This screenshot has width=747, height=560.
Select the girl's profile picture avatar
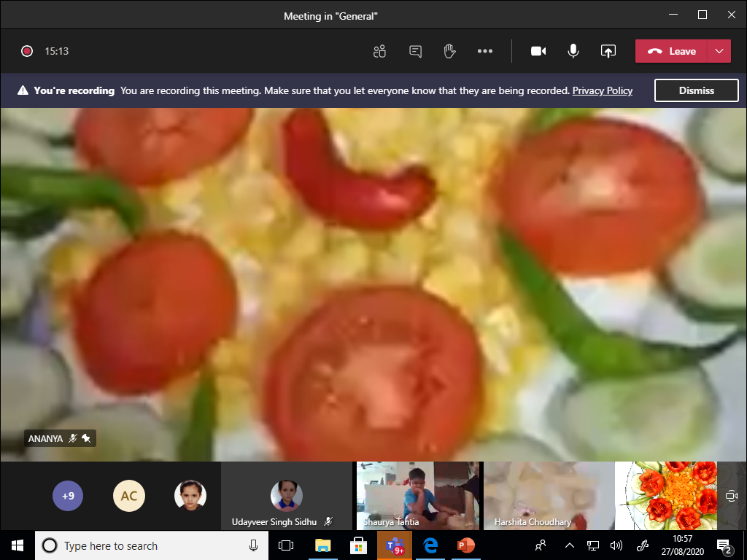point(190,496)
